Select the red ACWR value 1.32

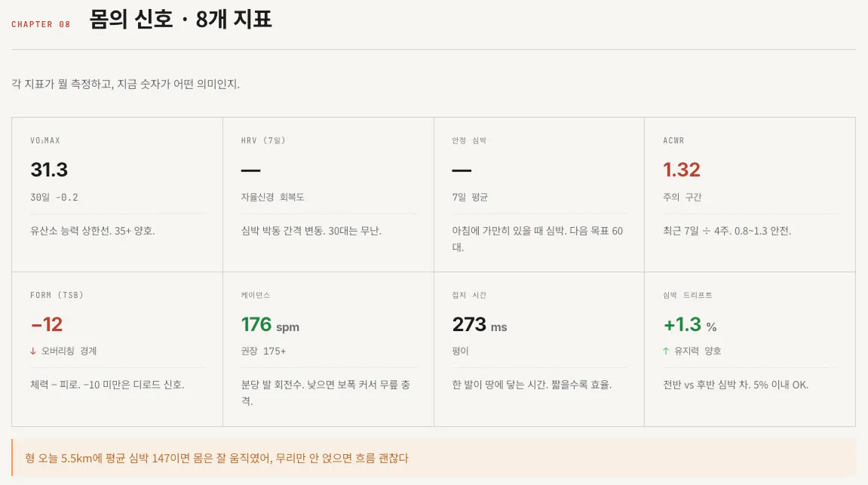tap(682, 170)
